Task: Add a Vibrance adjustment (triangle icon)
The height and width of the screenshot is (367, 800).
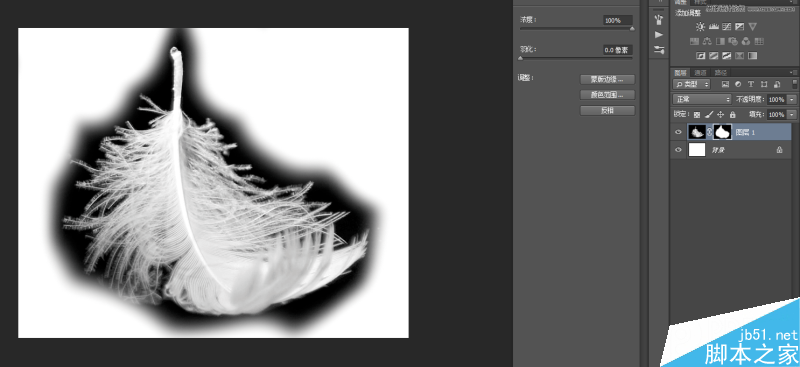Action: (753, 27)
